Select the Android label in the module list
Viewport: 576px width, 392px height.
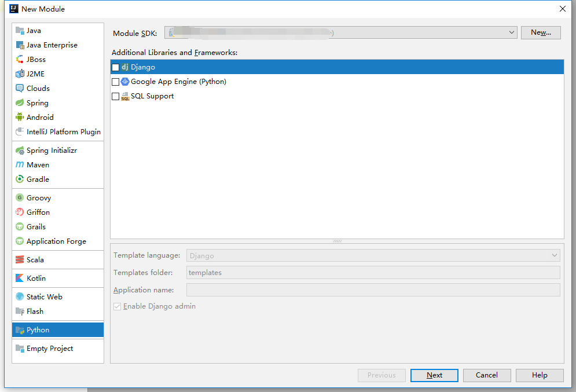[x=40, y=117]
